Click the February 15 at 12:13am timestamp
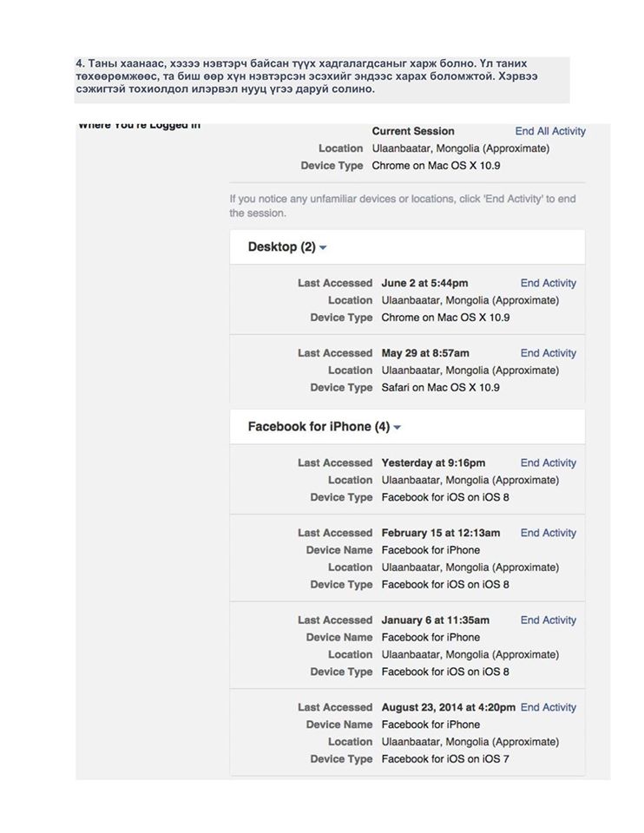 pos(441,533)
